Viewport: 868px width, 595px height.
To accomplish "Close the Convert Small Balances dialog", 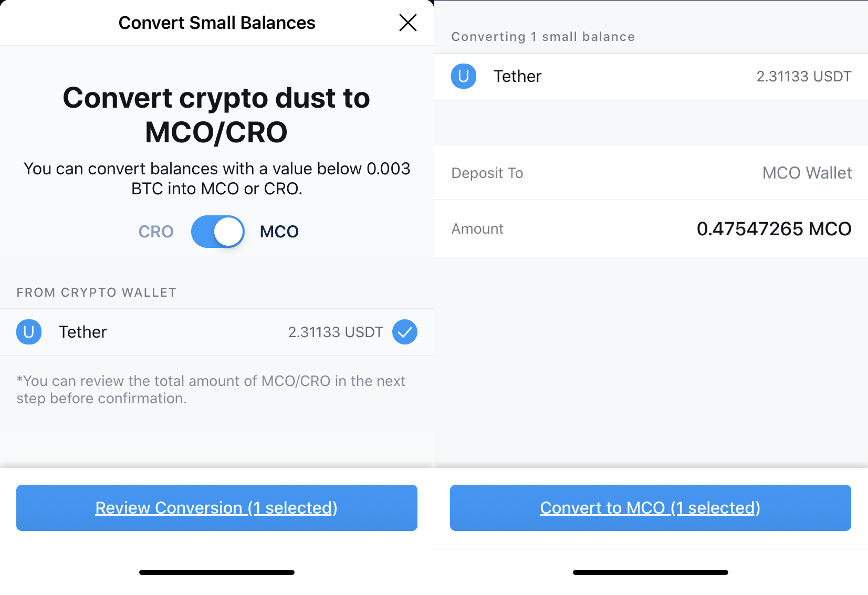I will (x=407, y=23).
